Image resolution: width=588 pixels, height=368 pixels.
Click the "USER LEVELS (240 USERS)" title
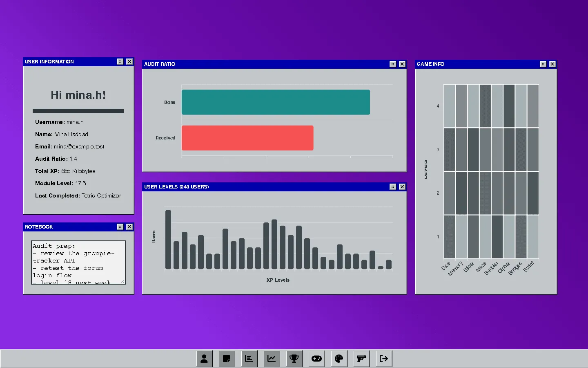[176, 187]
